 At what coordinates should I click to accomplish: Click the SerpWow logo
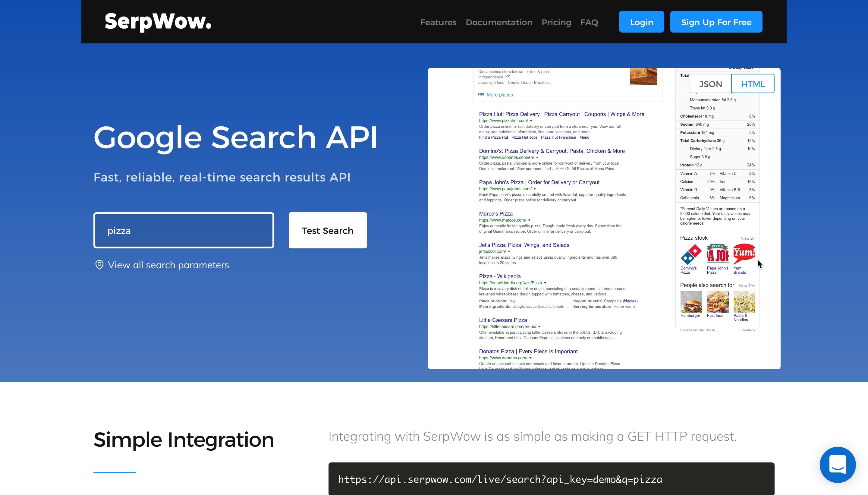pos(158,22)
